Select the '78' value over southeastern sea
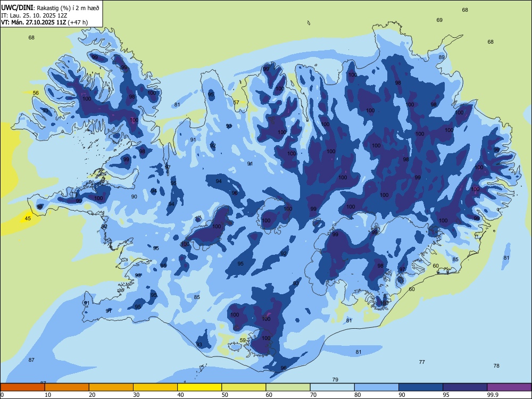 496,366
